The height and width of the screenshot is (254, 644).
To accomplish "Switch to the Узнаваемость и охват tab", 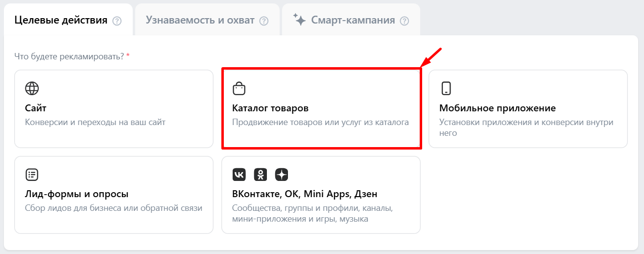I will pos(200,20).
